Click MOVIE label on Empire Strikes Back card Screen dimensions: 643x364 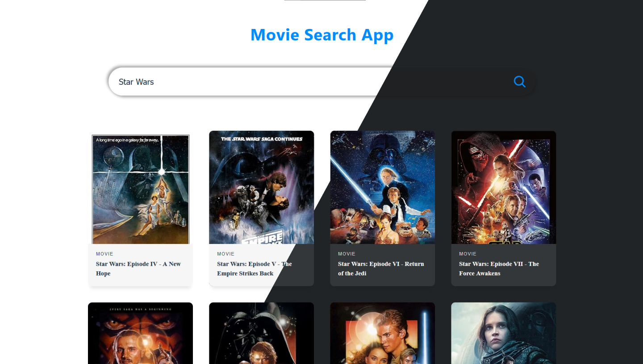coord(225,254)
